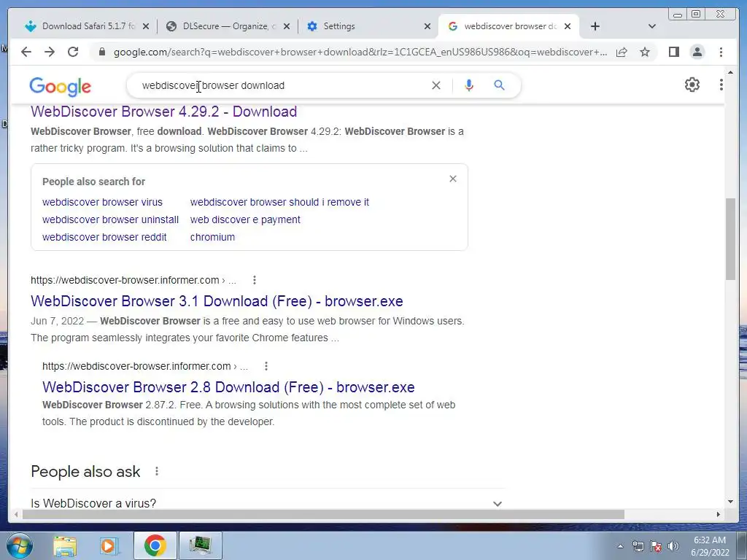Open Google apps menu dots
This screenshot has width=747, height=560.
pyautogui.click(x=721, y=85)
